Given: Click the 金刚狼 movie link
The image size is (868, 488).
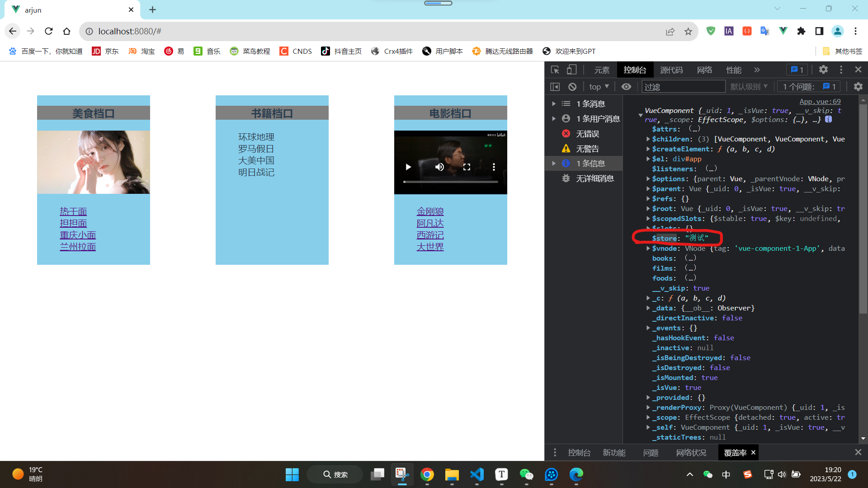Looking at the screenshot, I should (430, 211).
